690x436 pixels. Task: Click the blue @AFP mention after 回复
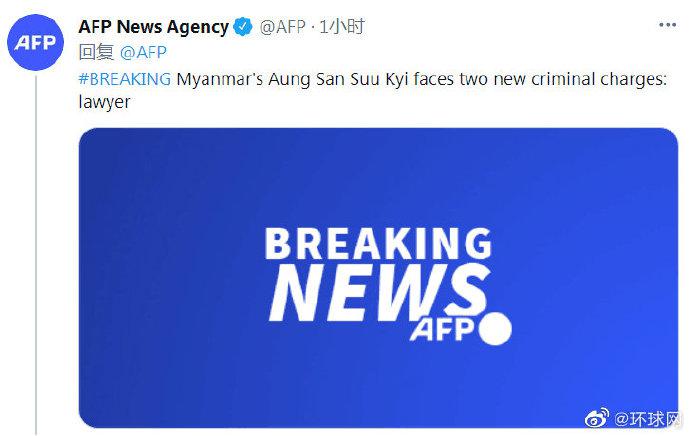tap(142, 52)
